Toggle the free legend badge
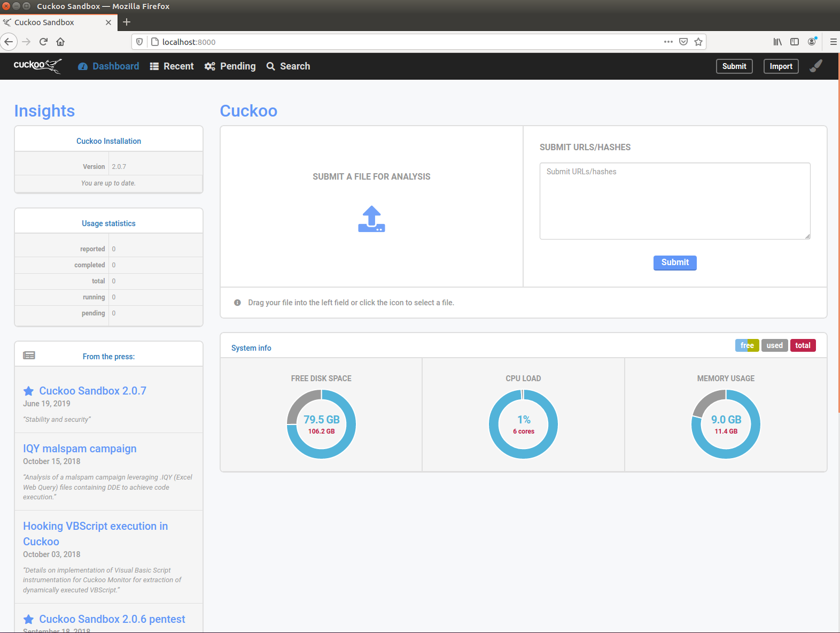The width and height of the screenshot is (840, 633). point(747,345)
